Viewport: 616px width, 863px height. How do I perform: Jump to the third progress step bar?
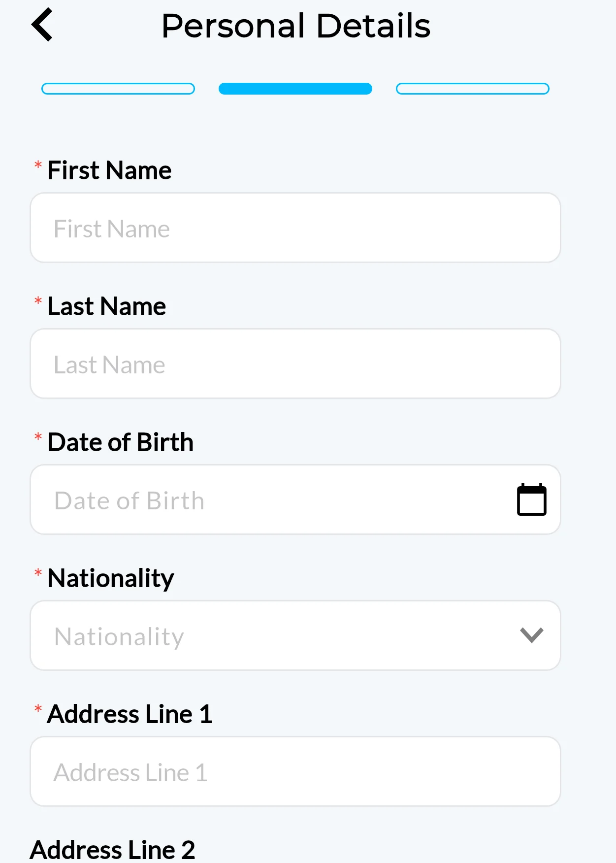click(472, 89)
